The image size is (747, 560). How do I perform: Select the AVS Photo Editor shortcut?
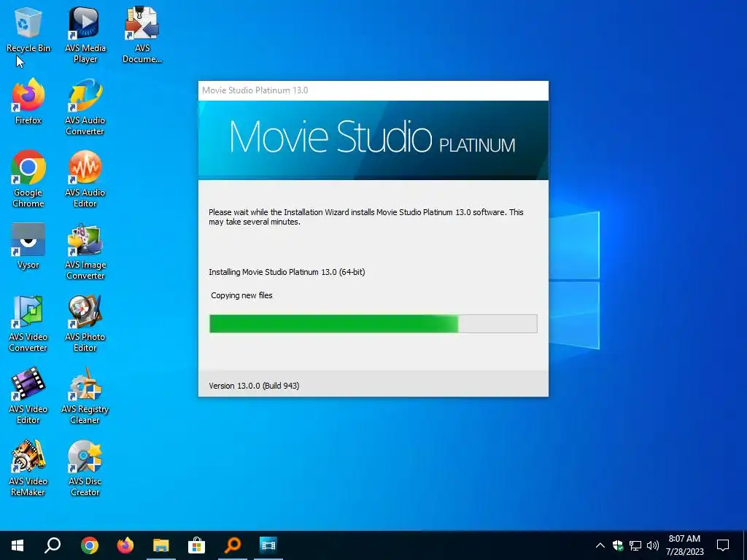click(85, 324)
